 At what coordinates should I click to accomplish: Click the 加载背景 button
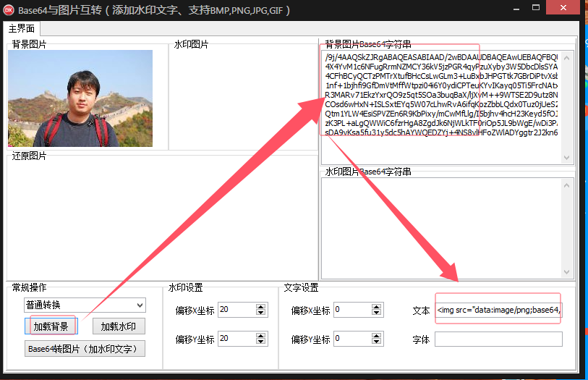51,326
